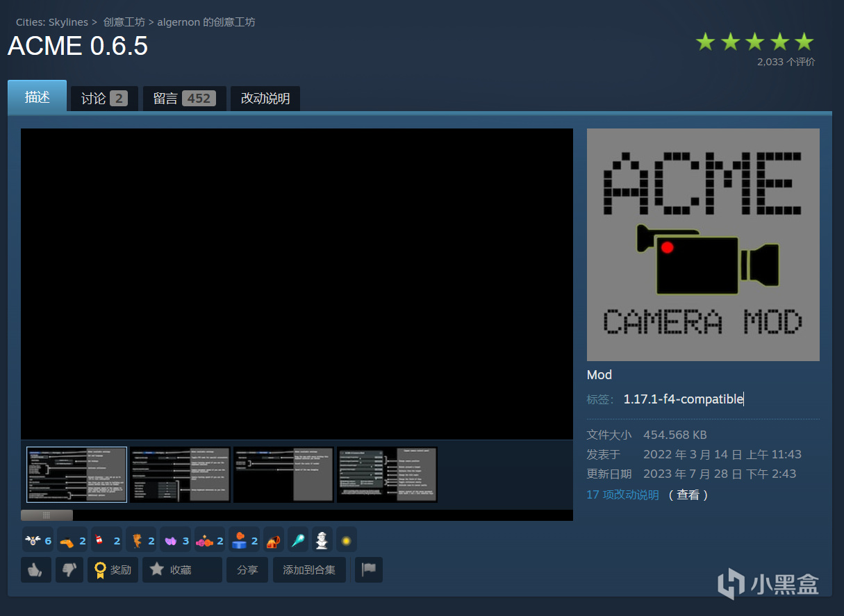Image resolution: width=844 pixels, height=616 pixels.
Task: Select the second screenshot thumbnail
Action: 180,474
